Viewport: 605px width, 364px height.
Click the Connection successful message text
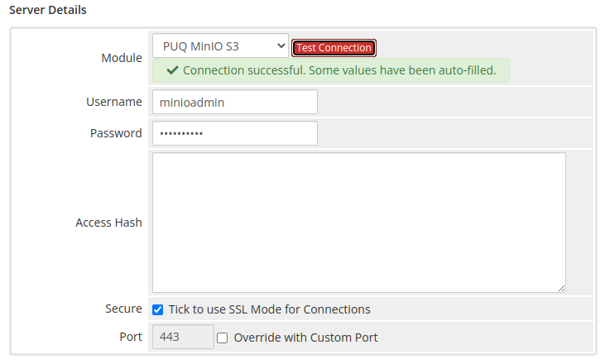click(339, 70)
